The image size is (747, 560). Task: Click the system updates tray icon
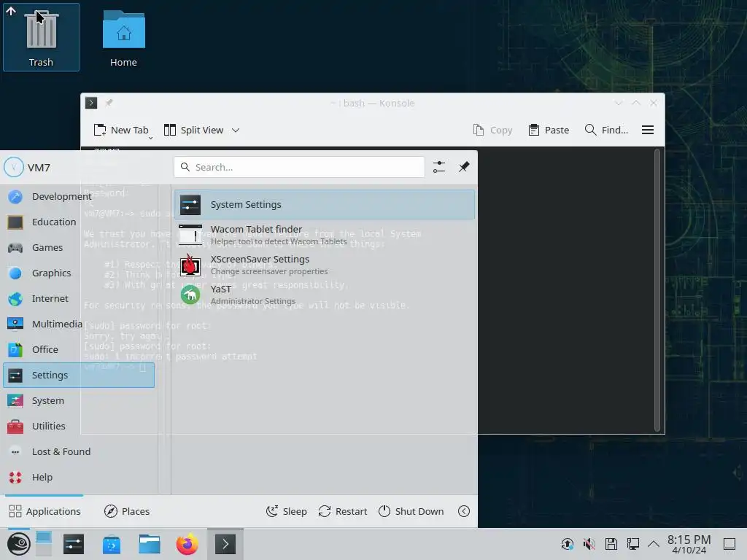(567, 544)
